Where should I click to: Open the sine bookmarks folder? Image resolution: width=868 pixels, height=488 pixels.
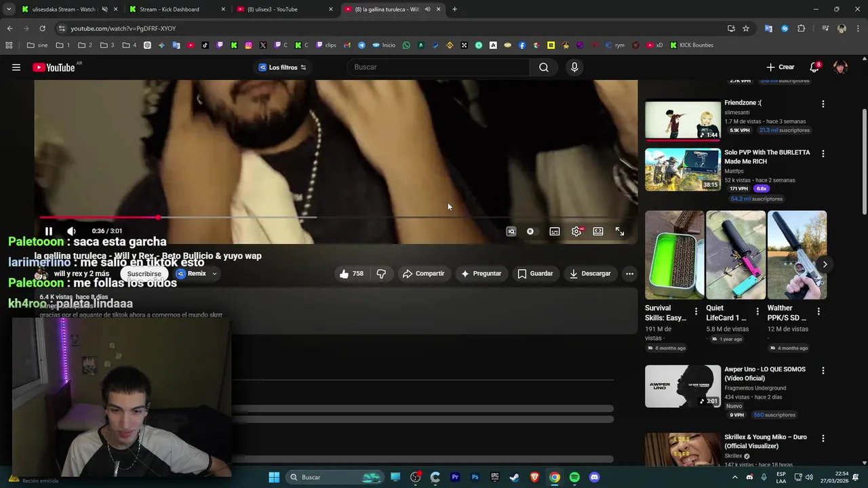click(x=37, y=45)
